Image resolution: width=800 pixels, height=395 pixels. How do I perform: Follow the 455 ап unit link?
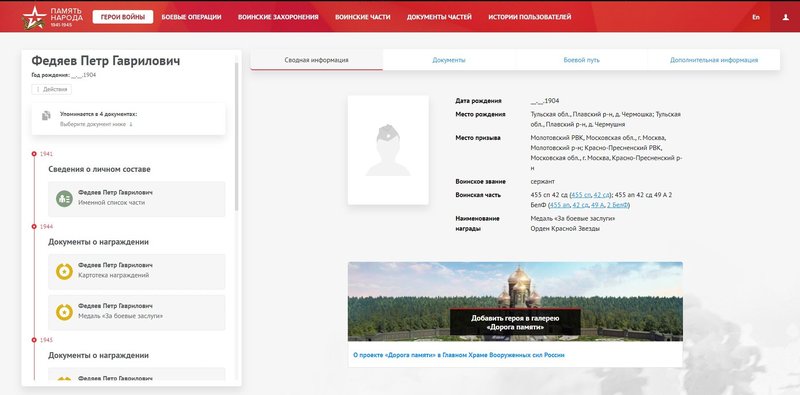[x=560, y=205]
